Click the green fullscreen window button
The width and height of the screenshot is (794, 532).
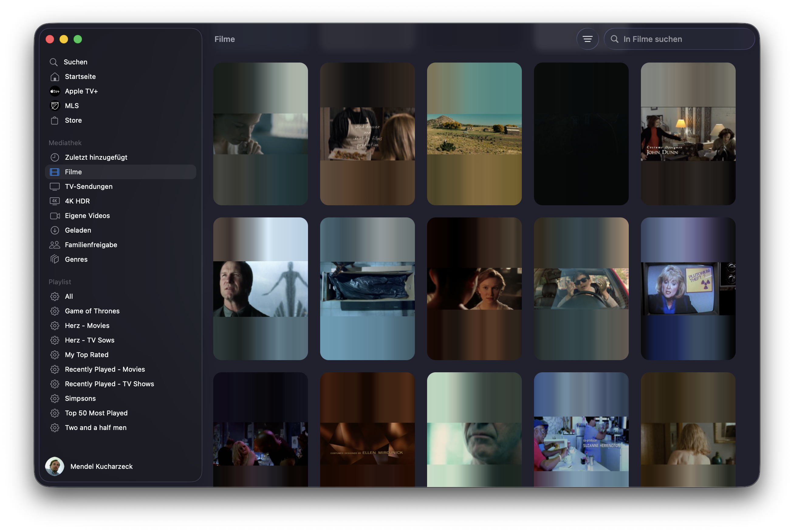[x=78, y=39]
